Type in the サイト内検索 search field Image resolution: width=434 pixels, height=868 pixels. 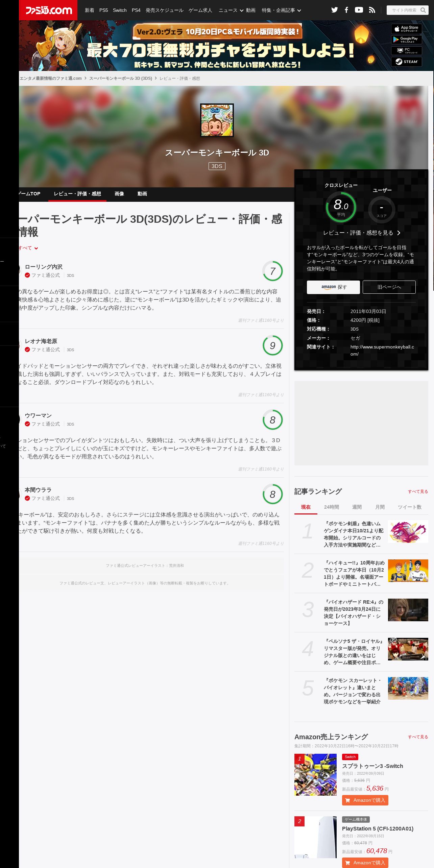[x=404, y=10]
